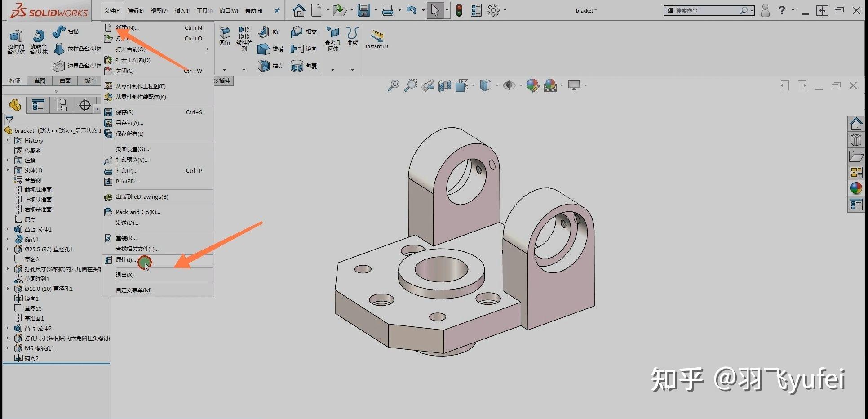Open SOLIDWORKS Resources home pane icon
Image resolution: width=868 pixels, height=419 pixels.
point(856,123)
